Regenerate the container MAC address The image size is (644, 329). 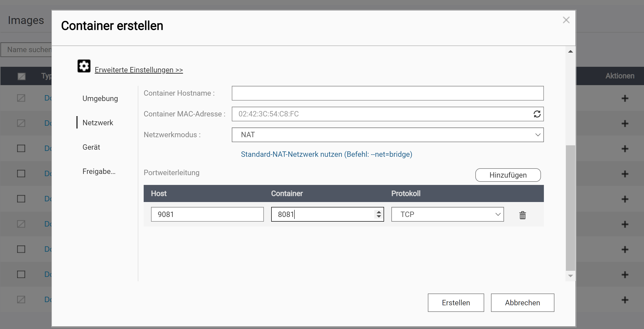pos(537,114)
